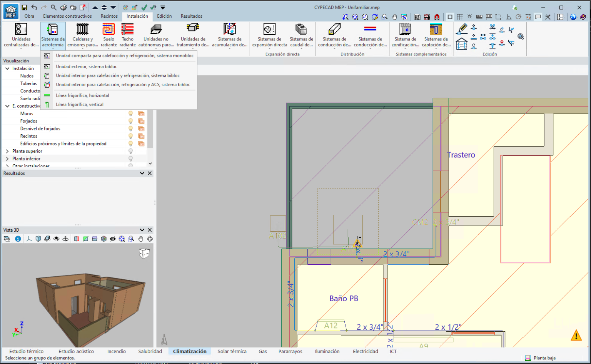
Task: Click the 3D view orientation cube
Action: point(144,253)
